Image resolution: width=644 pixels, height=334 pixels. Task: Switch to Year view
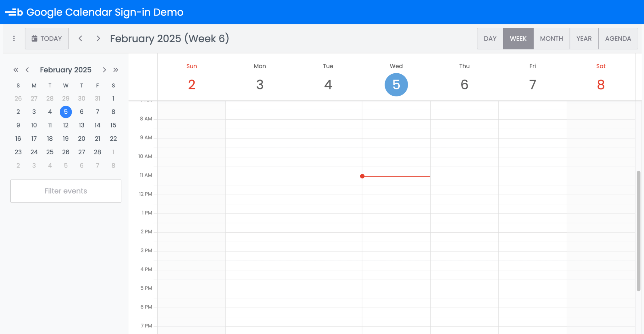(584, 38)
